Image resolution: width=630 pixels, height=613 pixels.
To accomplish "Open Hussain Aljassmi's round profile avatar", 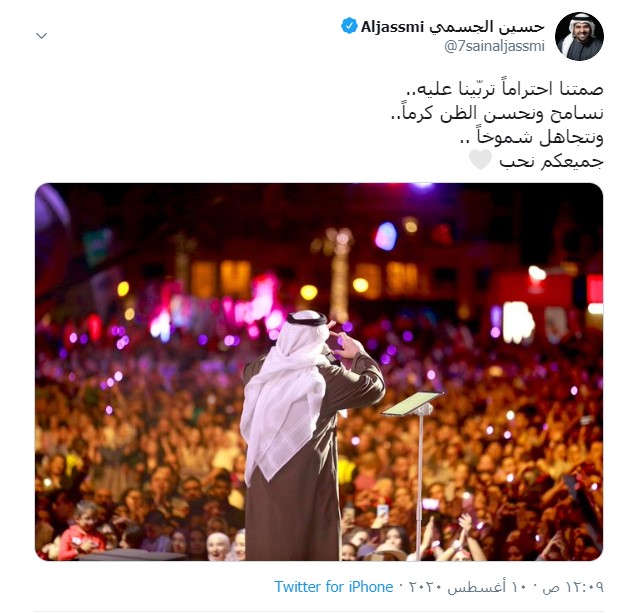I will coord(579,37).
